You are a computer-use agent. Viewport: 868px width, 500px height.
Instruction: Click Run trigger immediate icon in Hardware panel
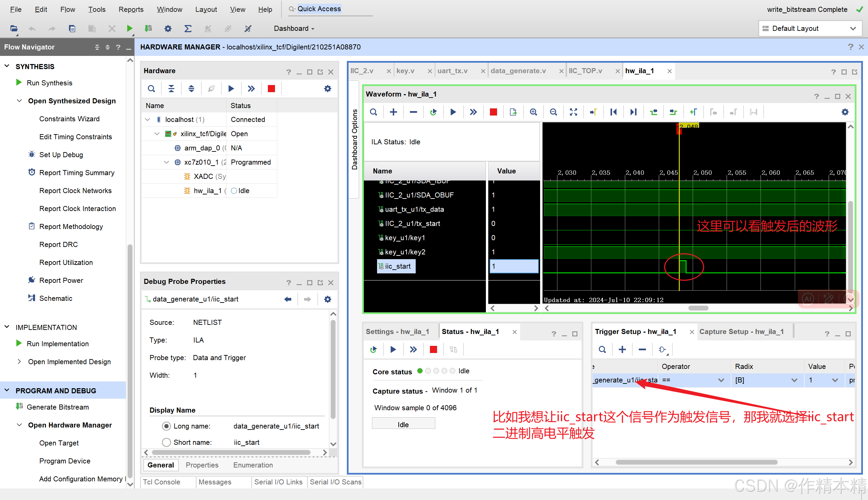tap(251, 89)
